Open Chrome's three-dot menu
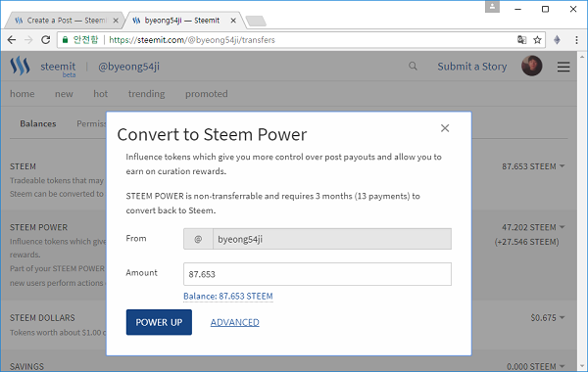 [x=576, y=40]
